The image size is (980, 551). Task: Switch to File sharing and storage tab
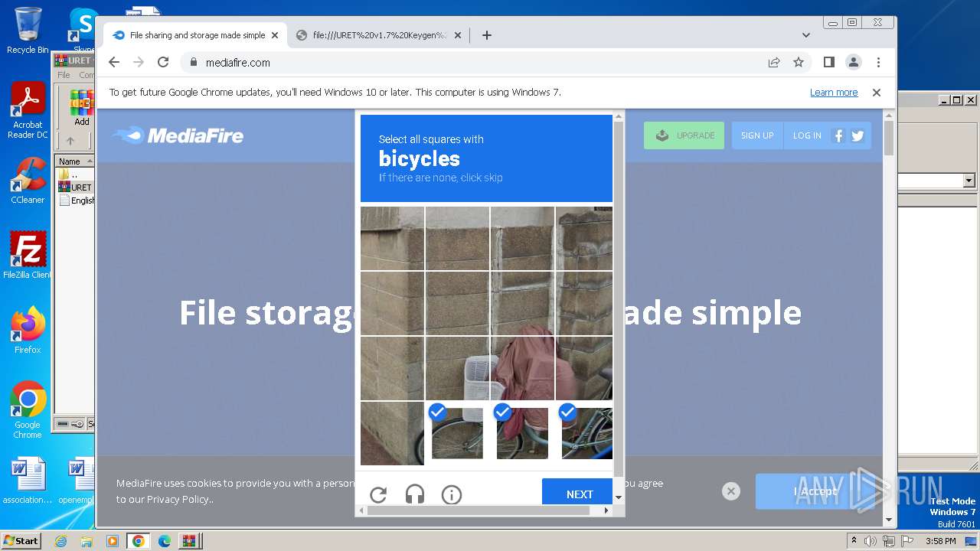195,35
